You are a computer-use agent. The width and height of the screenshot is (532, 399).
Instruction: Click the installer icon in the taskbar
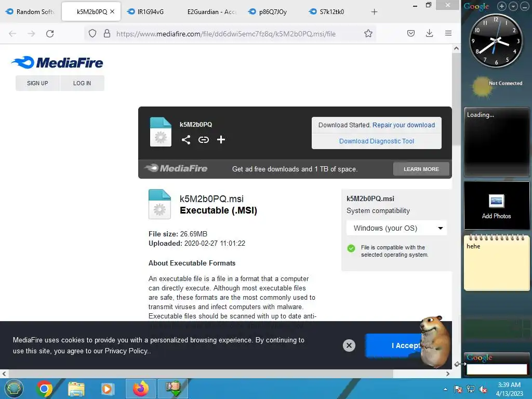[x=172, y=389]
